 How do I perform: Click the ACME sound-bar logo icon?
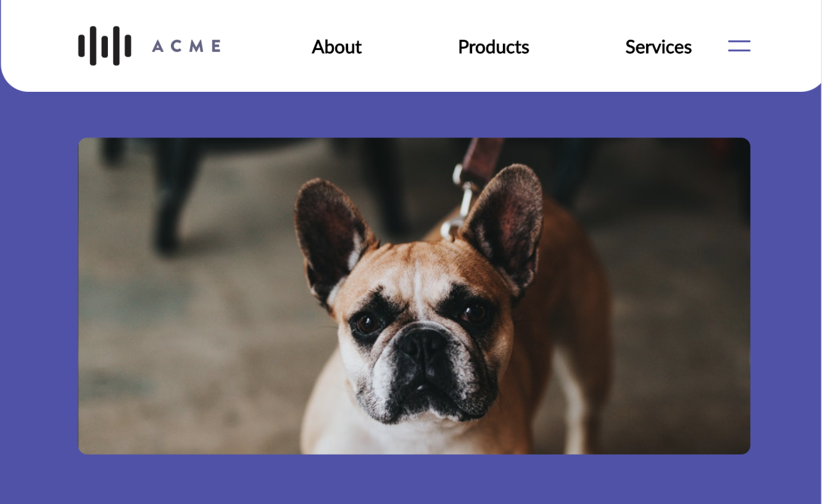(105, 46)
